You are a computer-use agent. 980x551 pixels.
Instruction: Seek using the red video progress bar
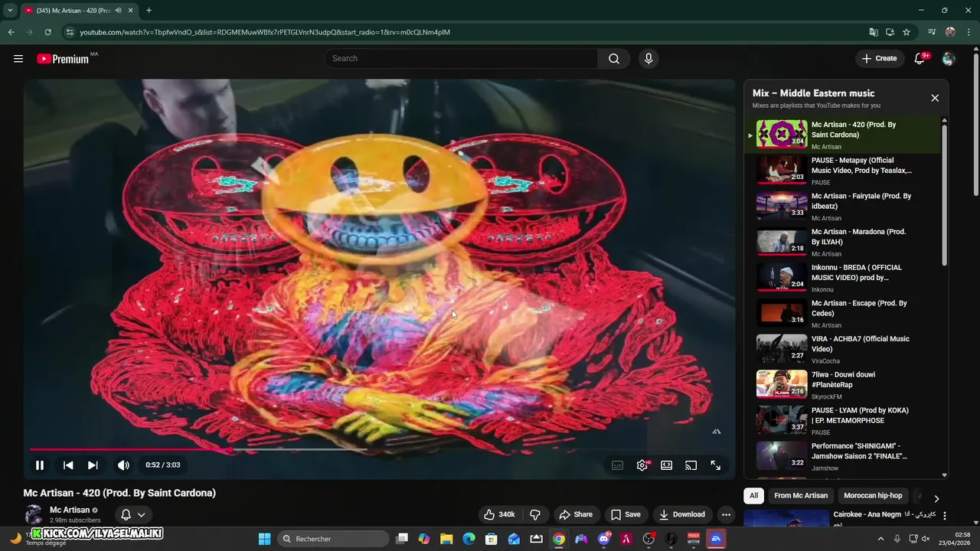pos(379,450)
